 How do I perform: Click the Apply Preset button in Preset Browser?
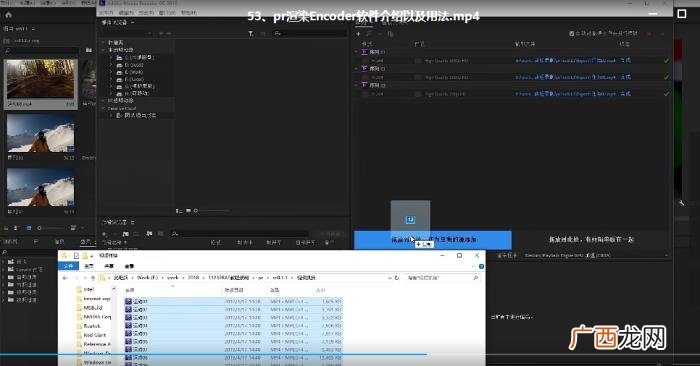click(x=330, y=233)
